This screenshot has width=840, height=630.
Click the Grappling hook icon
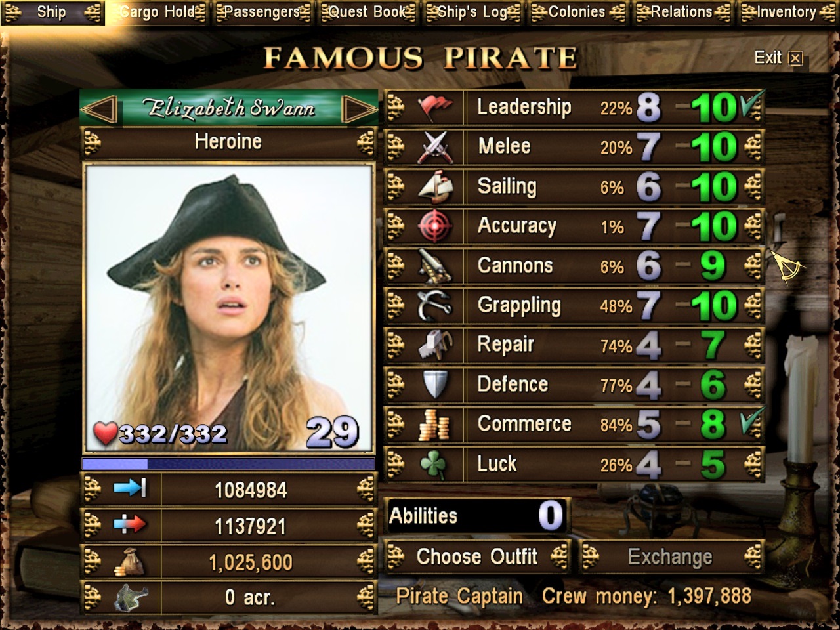click(x=434, y=306)
